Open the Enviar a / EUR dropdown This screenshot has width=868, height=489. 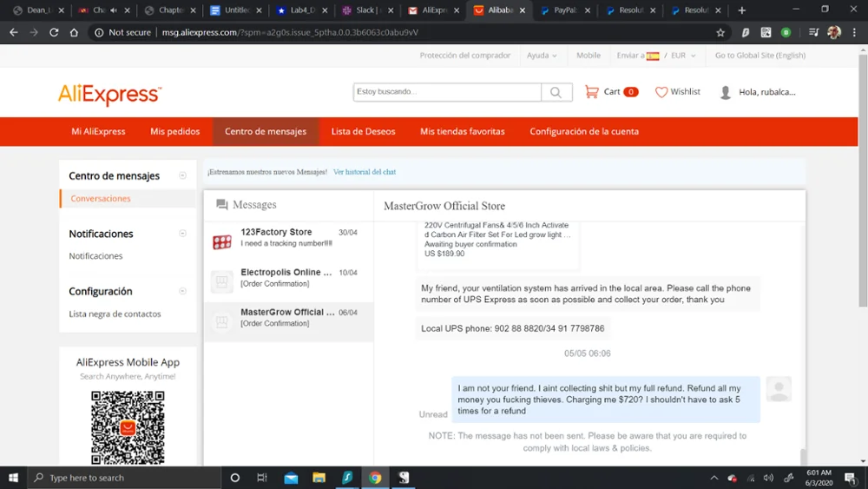(656, 56)
